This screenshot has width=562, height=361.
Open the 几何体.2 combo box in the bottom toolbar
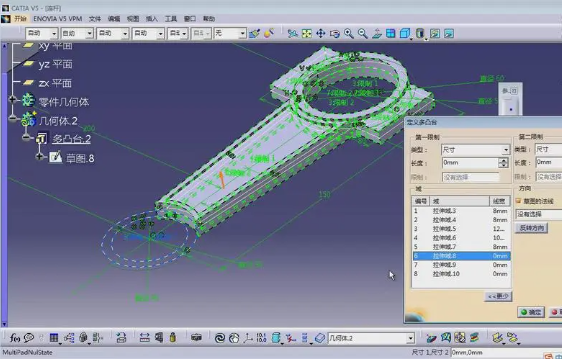coord(371,338)
